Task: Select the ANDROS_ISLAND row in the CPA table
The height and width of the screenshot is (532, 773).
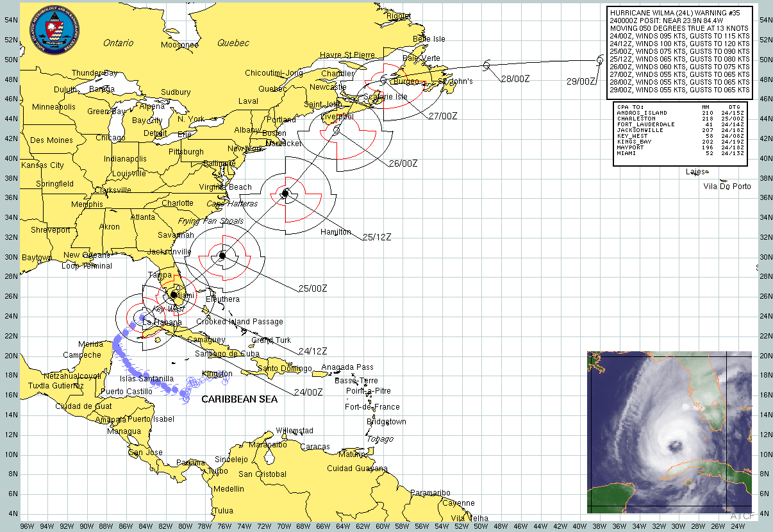Action: click(x=680, y=113)
